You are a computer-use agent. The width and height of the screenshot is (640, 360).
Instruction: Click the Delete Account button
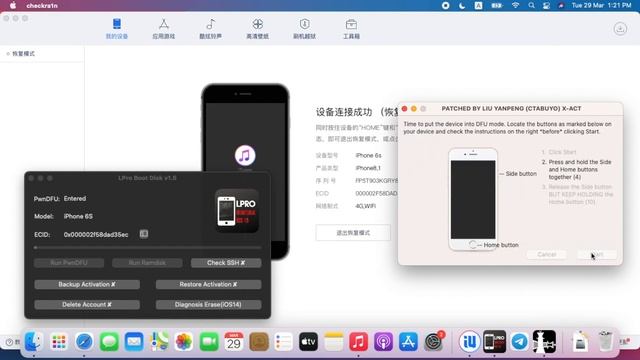click(x=87, y=304)
